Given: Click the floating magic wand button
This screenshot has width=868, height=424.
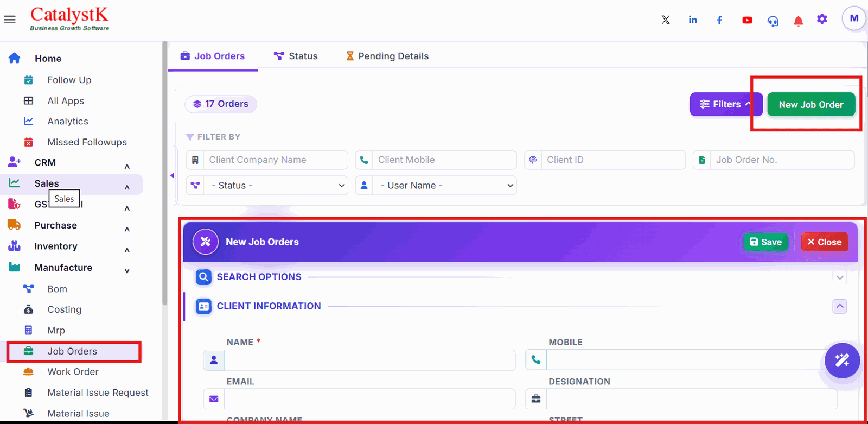Looking at the screenshot, I should (x=842, y=360).
